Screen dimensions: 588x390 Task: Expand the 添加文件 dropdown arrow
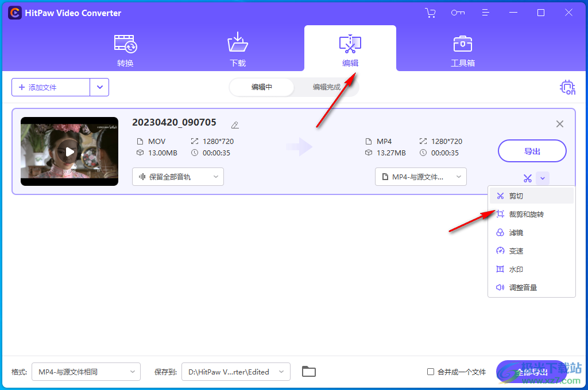(x=99, y=87)
